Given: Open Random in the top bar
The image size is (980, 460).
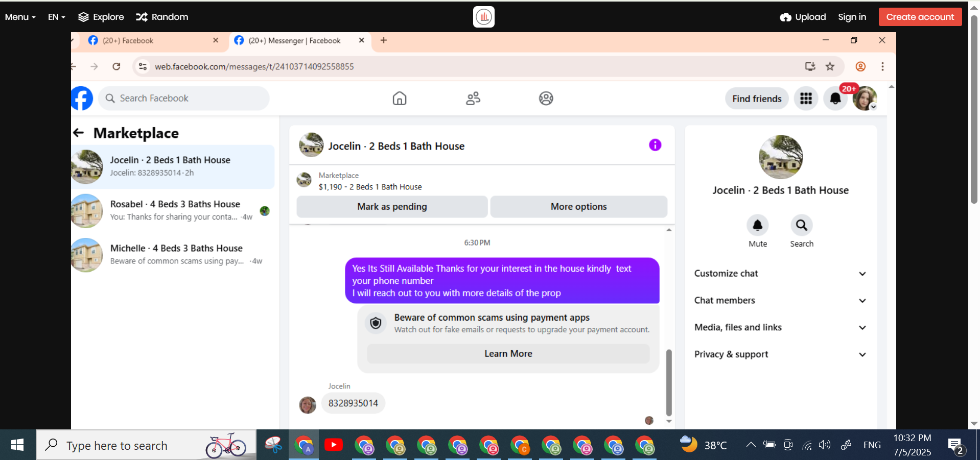Looking at the screenshot, I should [x=162, y=17].
